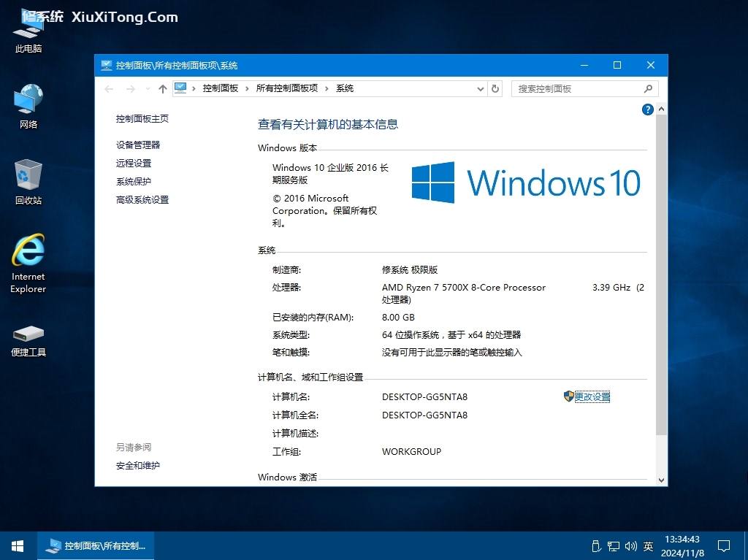This screenshot has width=748, height=560.
Task: Click the AMD Ryzen 7 5700X processor text
Action: [464, 288]
